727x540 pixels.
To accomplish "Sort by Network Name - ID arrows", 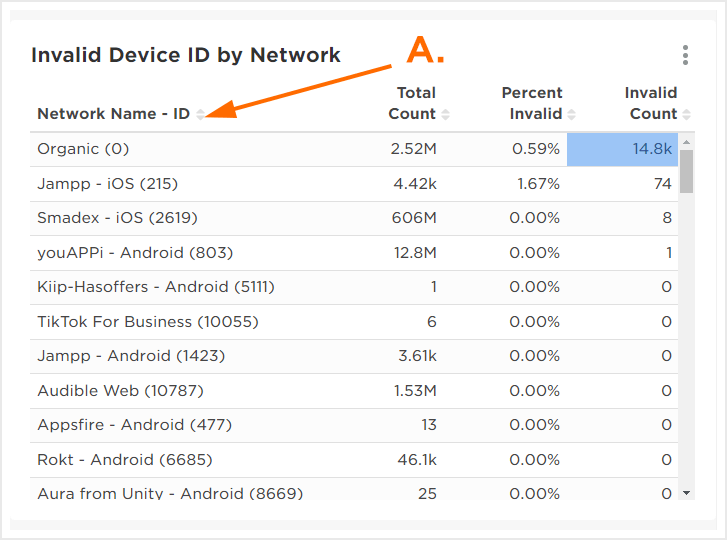I will (200, 114).
